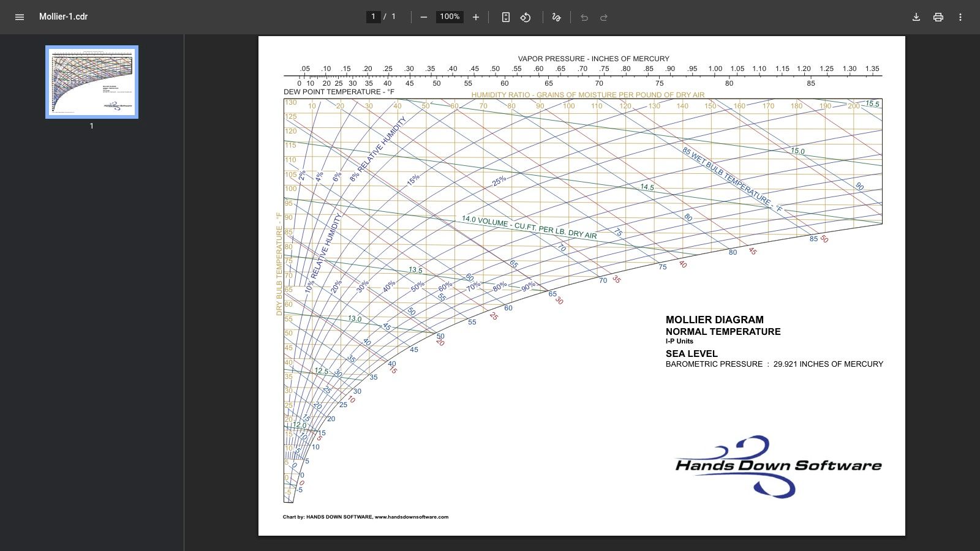The image size is (980, 551).
Task: Zoom in with the plus button
Action: coord(476,17)
